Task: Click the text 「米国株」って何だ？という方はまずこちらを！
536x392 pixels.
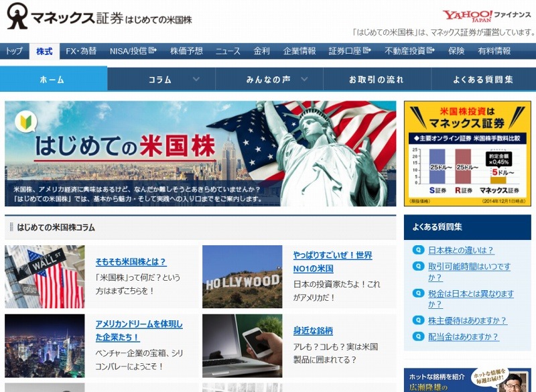Action: 138,284
